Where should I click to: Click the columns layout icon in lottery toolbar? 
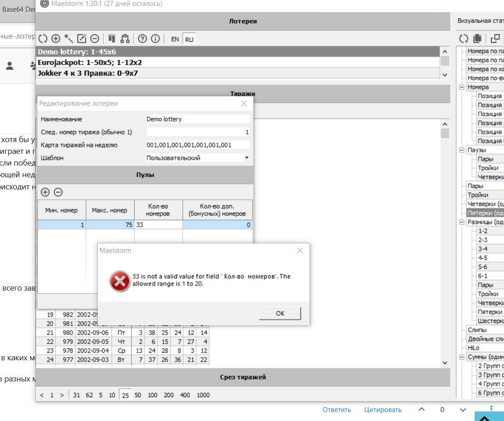[x=112, y=39]
